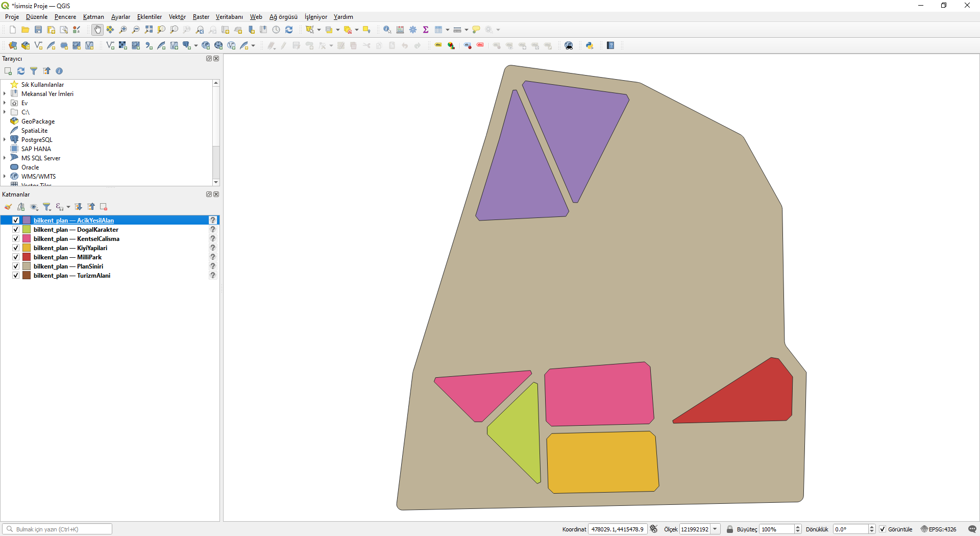This screenshot has width=980, height=536.
Task: Open the Katman menu
Action: tap(93, 17)
